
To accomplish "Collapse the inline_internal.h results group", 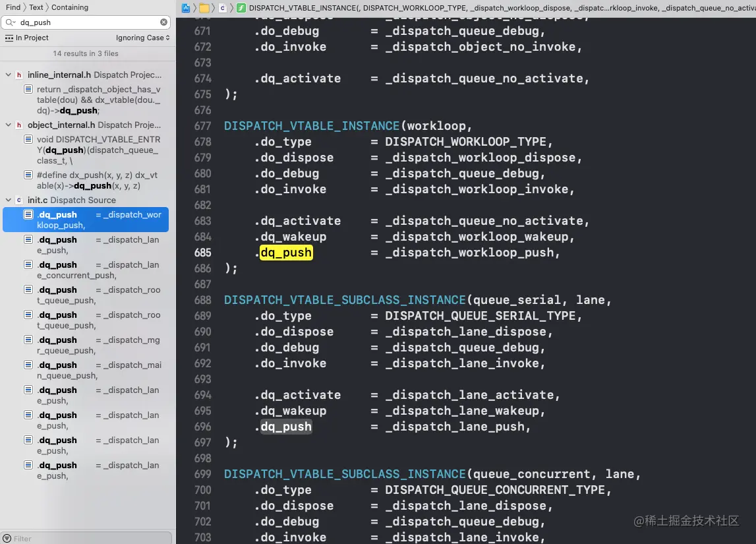I will click(8, 75).
